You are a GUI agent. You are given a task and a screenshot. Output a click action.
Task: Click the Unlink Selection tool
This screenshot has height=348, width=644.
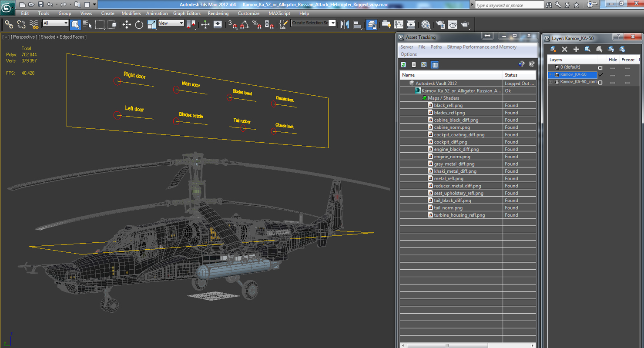pyautogui.click(x=21, y=24)
